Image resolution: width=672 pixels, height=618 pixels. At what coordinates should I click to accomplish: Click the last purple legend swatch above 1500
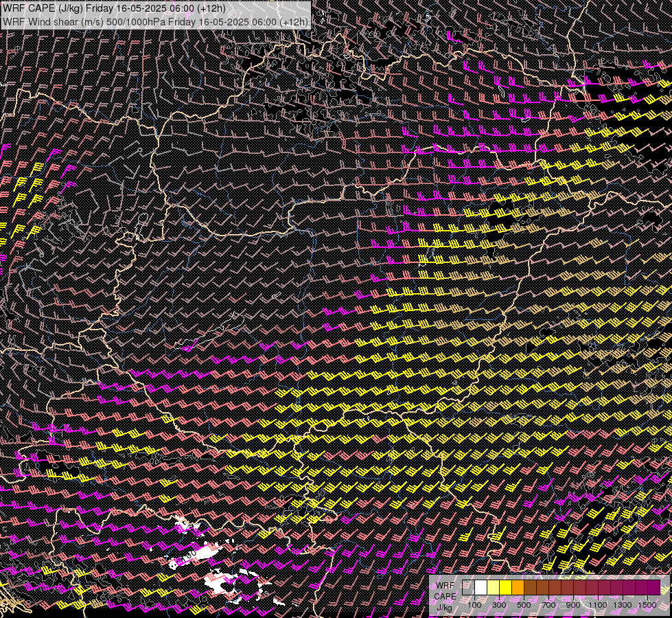[654, 588]
